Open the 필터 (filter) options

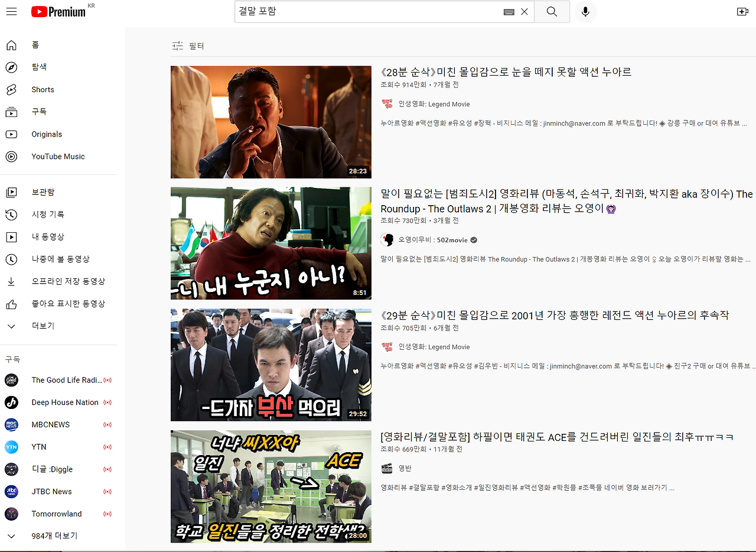(x=187, y=45)
